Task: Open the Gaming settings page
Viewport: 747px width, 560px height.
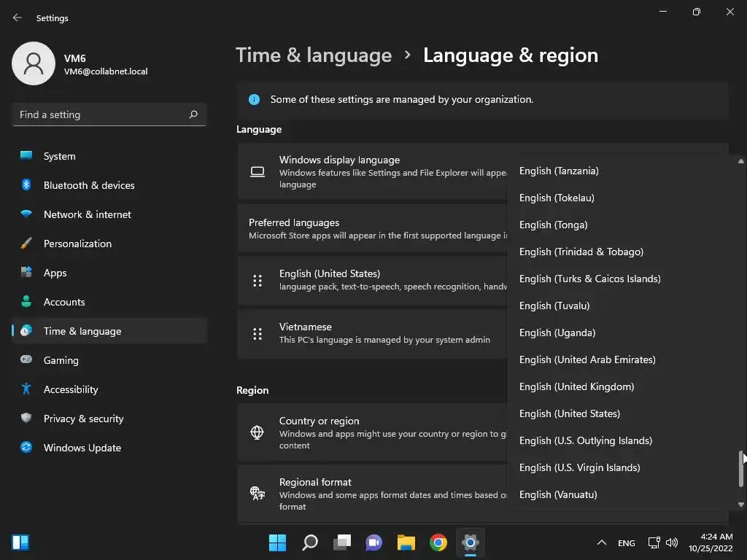Action: [x=109, y=360]
